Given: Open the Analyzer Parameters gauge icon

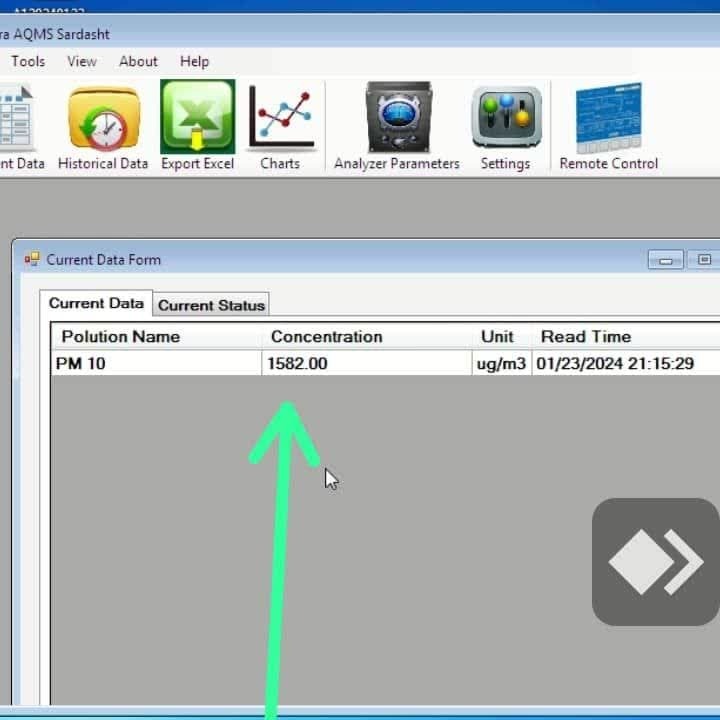Looking at the screenshot, I should pos(397,120).
